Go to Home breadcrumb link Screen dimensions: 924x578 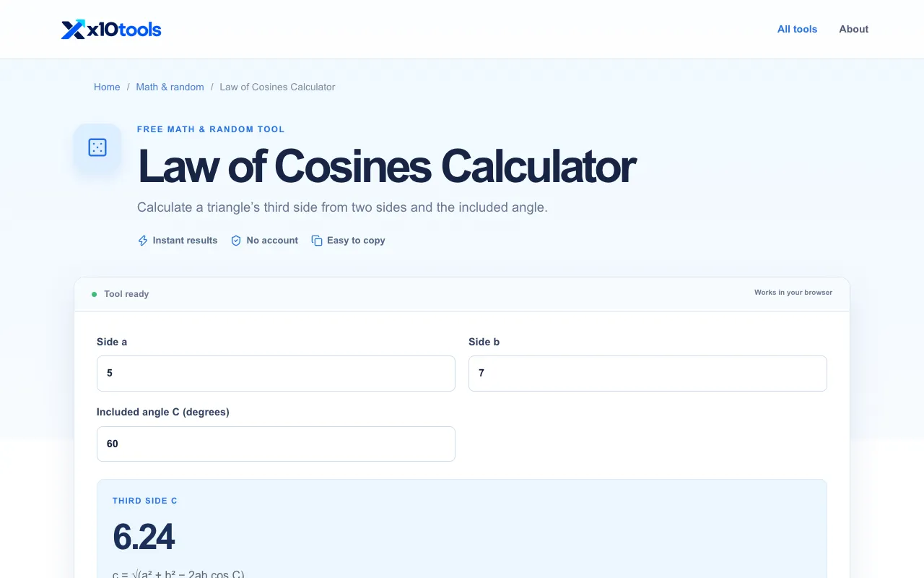pos(107,87)
